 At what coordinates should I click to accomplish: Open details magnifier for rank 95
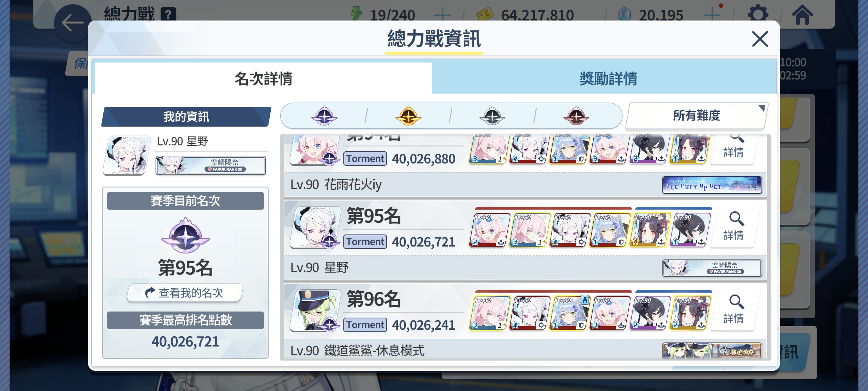point(733,226)
